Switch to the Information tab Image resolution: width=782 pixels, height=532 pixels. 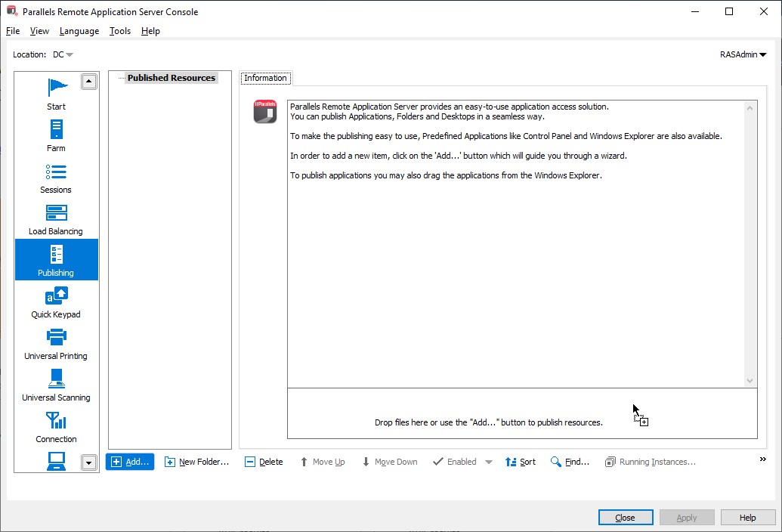265,78
